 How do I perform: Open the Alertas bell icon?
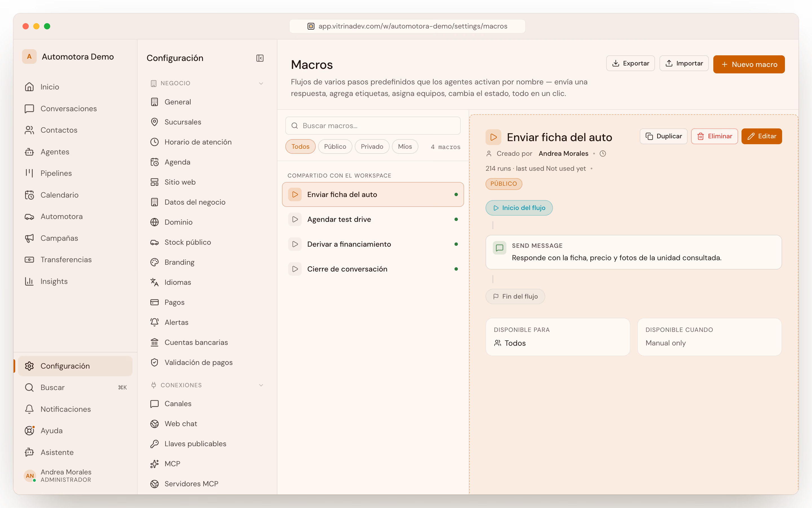[x=154, y=322]
